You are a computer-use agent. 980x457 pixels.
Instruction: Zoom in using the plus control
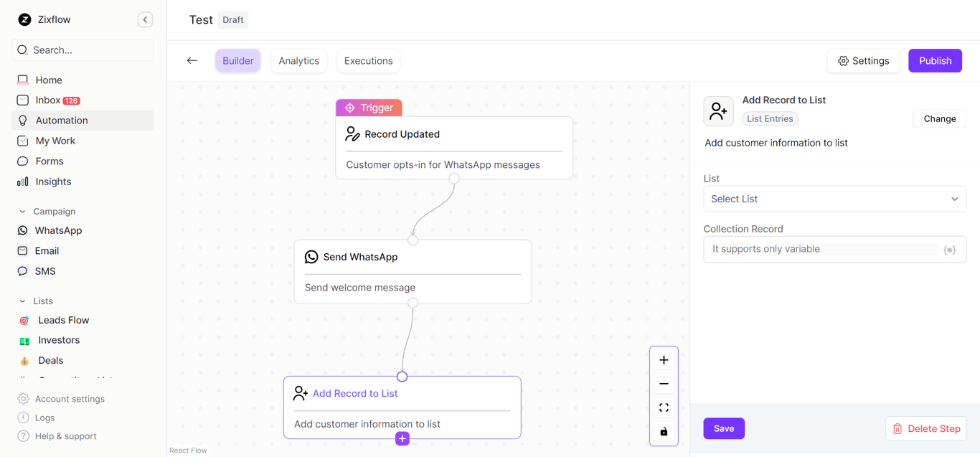pyautogui.click(x=664, y=359)
